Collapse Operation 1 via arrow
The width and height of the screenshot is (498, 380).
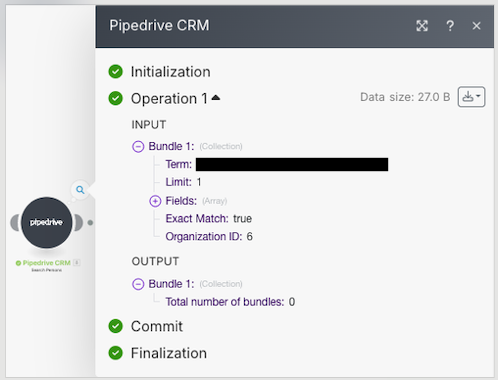216,97
